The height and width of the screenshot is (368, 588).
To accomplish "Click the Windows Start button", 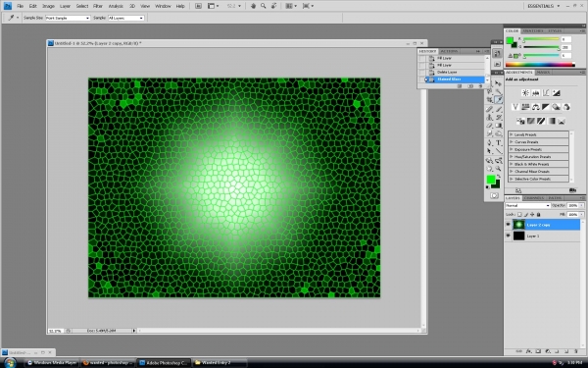I will 10,363.
